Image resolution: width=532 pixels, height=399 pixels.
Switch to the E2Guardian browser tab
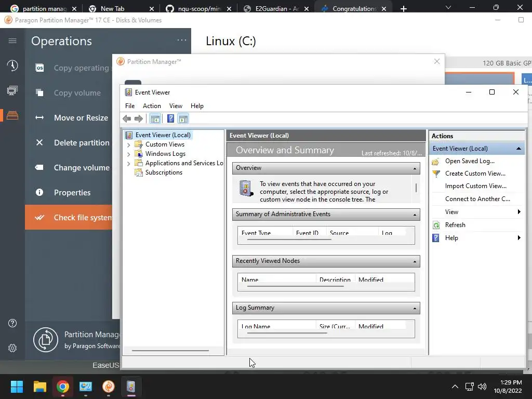pyautogui.click(x=276, y=8)
